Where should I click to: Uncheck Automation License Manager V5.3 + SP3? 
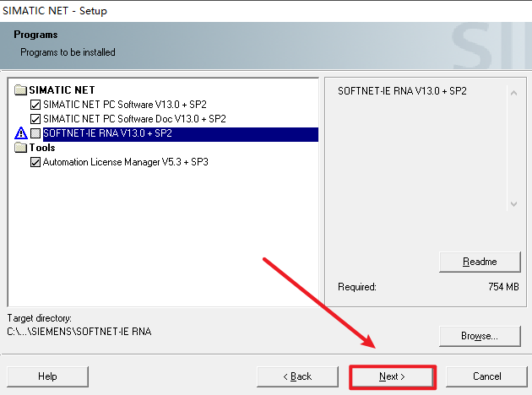tap(35, 162)
